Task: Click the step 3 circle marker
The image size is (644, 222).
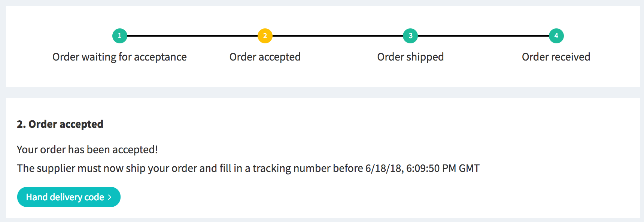Action: [410, 36]
